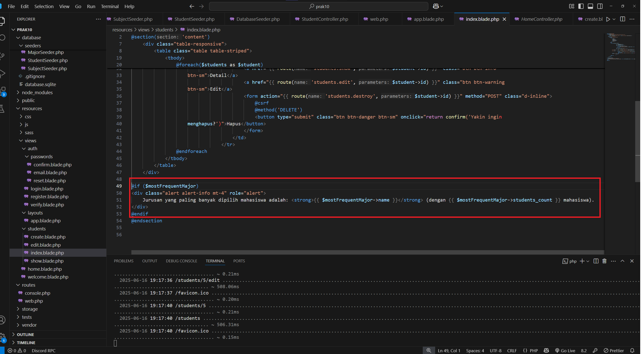The height and width of the screenshot is (354, 644).
Task: Toggle the bottom panel visibility
Action: click(590, 6)
